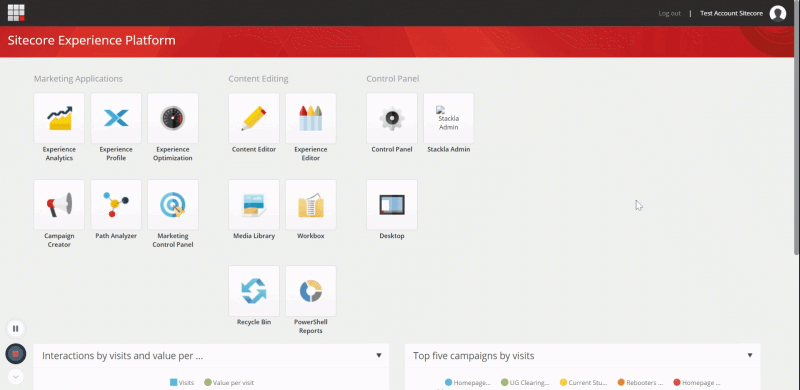The width and height of the screenshot is (800, 390).
Task: Stop the recording with the red button
Action: (16, 354)
